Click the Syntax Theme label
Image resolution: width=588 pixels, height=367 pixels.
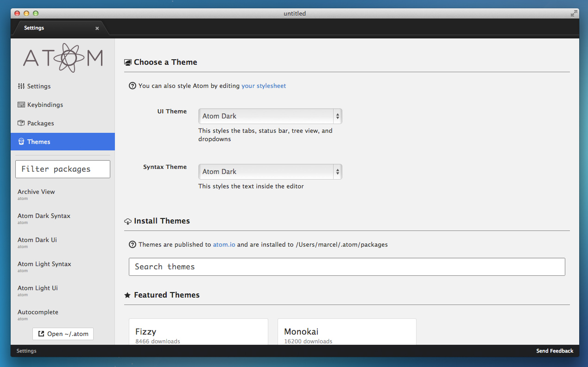[165, 167]
